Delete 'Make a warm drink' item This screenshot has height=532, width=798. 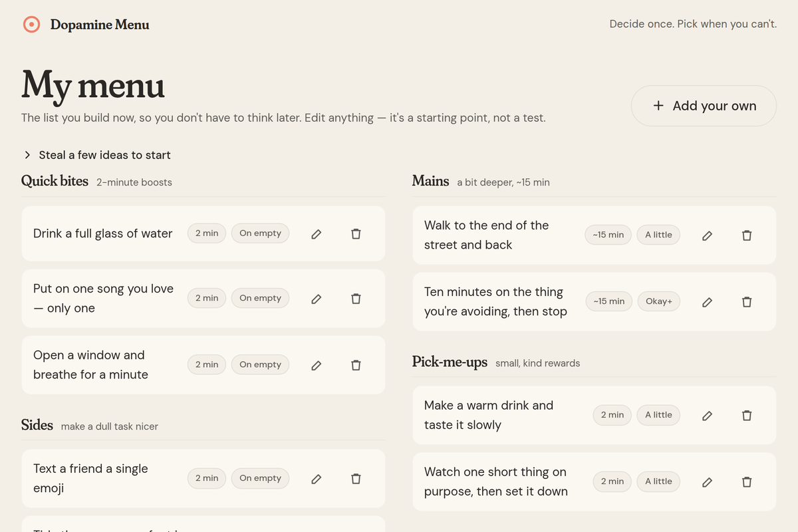point(747,415)
